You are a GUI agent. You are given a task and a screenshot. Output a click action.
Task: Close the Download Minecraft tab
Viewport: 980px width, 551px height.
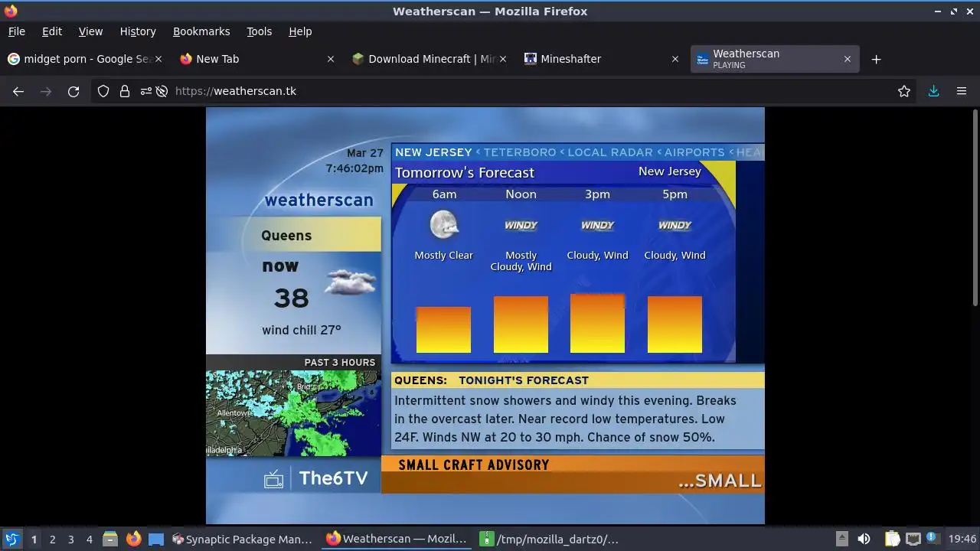503,59
